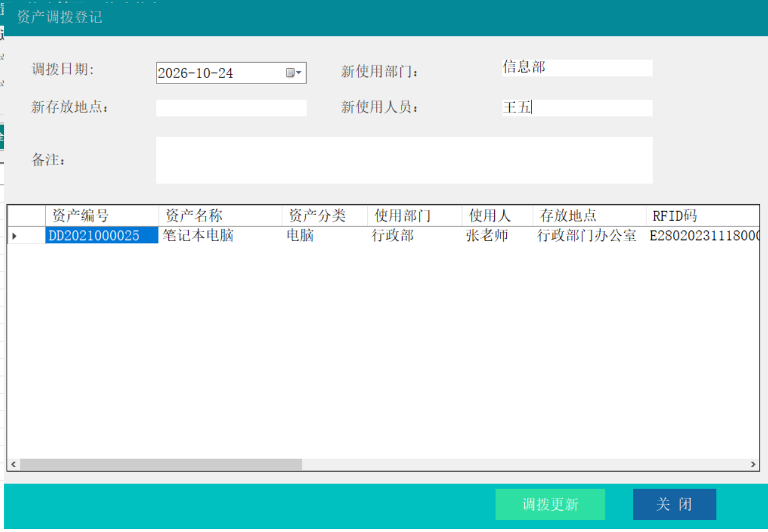Screen dimensions: 768x532
Task: Select the 资产编号 column header
Action: [x=102, y=216]
